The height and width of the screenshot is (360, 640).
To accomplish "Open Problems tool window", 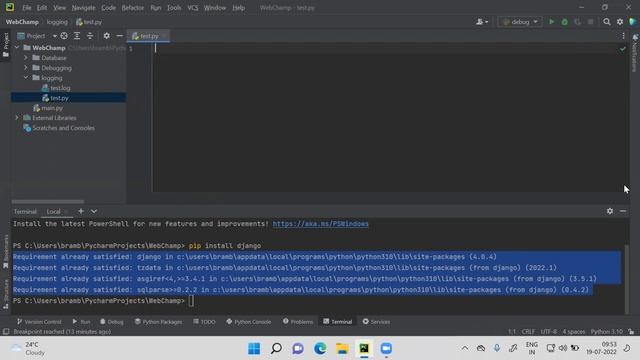I will [x=298, y=322].
